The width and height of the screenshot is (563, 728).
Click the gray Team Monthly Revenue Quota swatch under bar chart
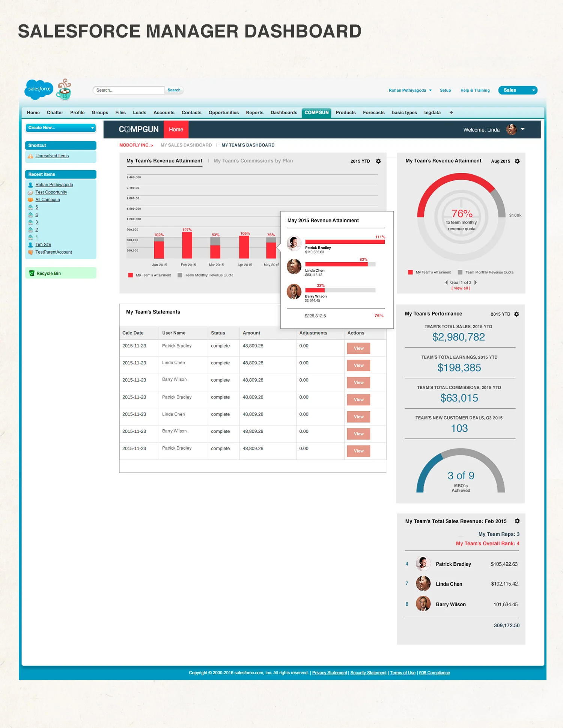pos(180,275)
